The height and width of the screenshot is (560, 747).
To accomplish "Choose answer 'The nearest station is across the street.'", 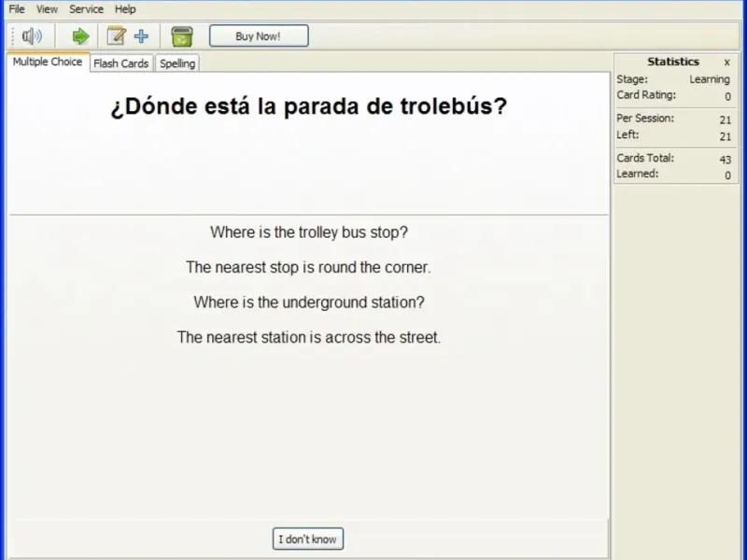I will pos(309,337).
